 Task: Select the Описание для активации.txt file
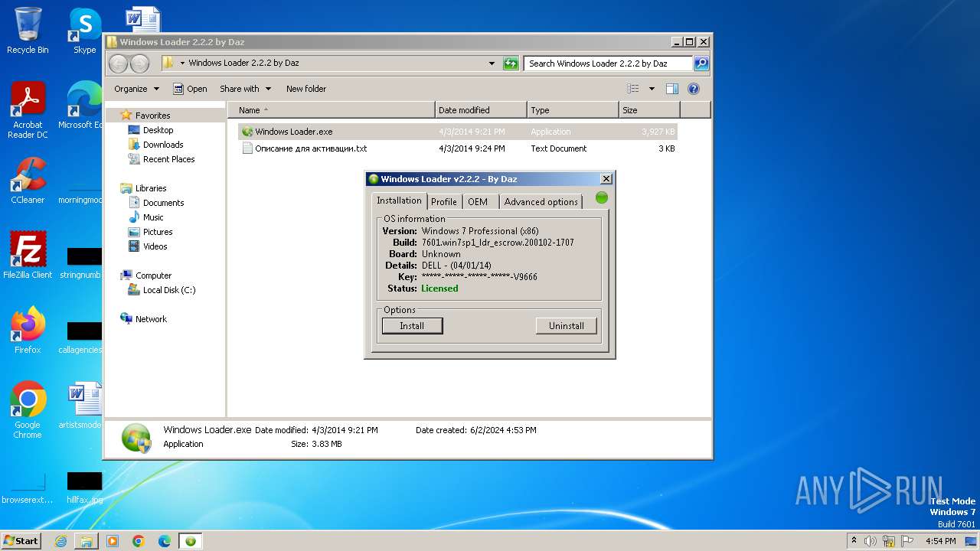coord(458,148)
